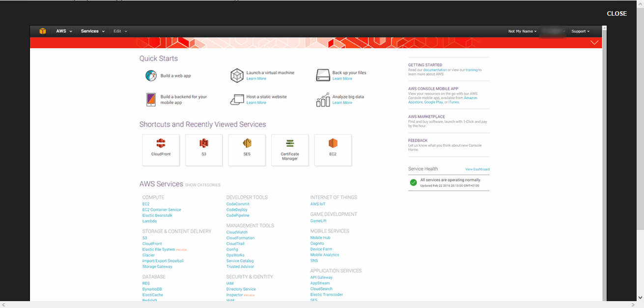The height and width of the screenshot is (308, 644).
Task: Open the CodeCommit service
Action: tap(238, 204)
